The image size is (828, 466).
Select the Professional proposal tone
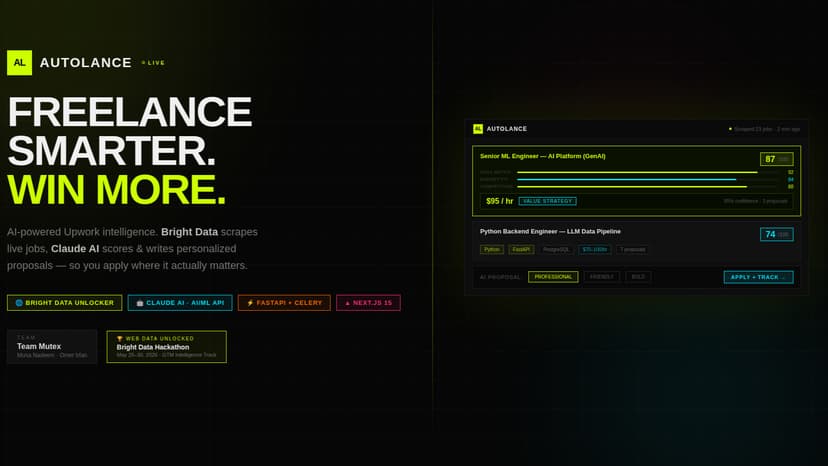click(553, 277)
